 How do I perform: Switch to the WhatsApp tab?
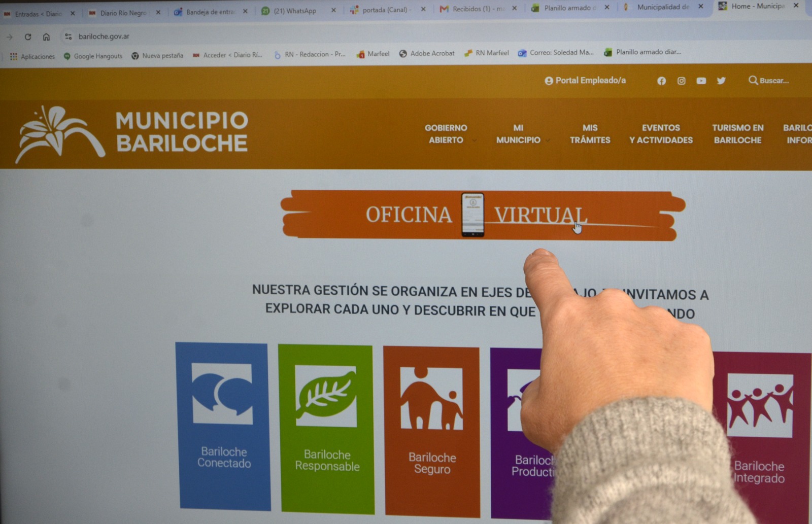(294, 11)
